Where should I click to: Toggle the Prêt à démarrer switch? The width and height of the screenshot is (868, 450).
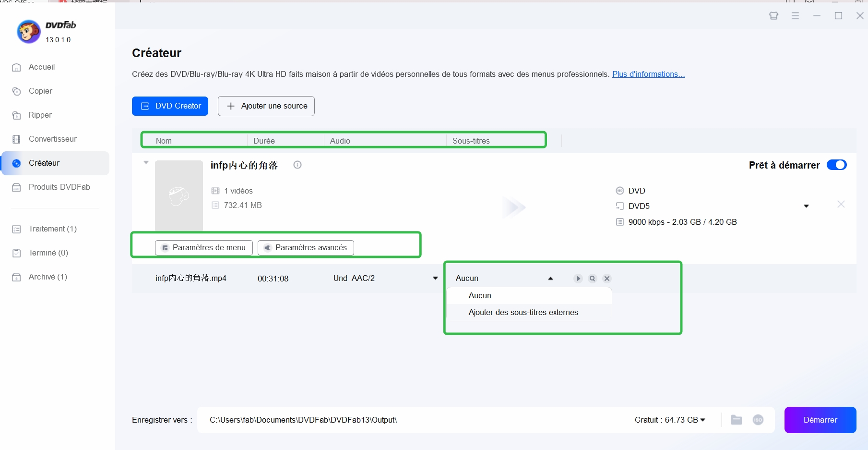[x=837, y=165]
